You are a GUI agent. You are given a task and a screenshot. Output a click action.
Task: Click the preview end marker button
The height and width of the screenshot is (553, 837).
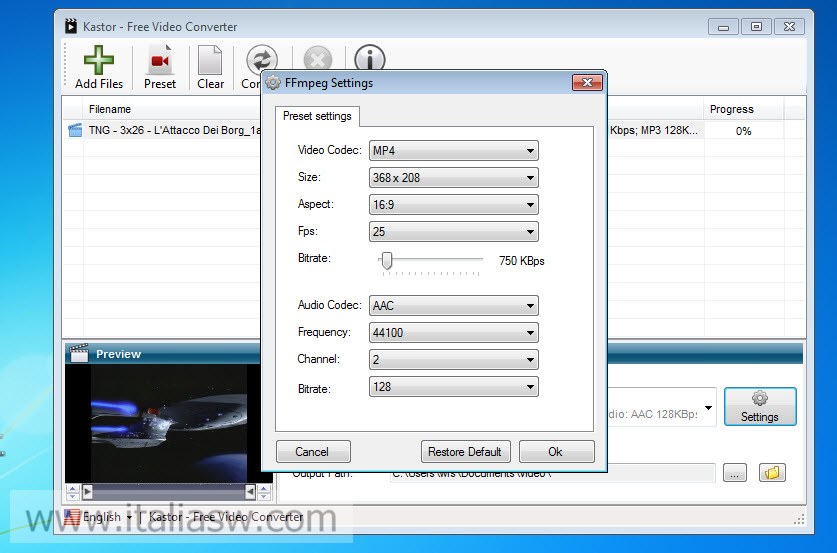(x=250, y=492)
